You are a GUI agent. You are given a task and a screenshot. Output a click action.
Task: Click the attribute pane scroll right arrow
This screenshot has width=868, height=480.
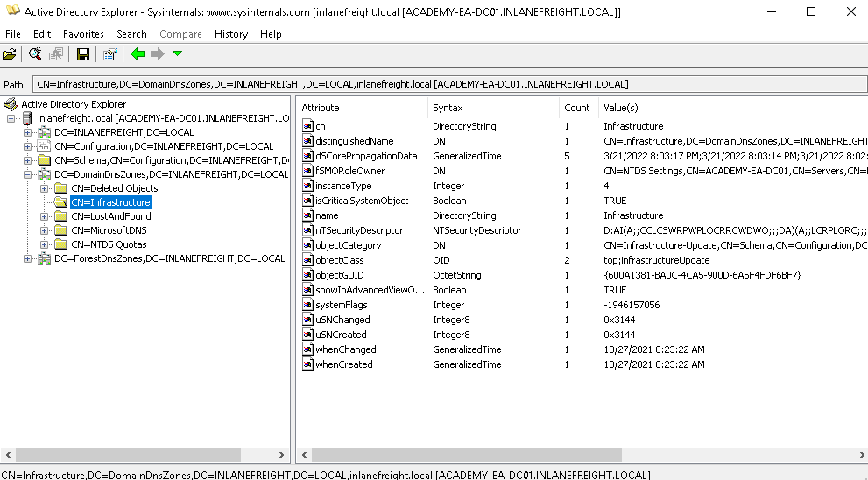(862, 455)
